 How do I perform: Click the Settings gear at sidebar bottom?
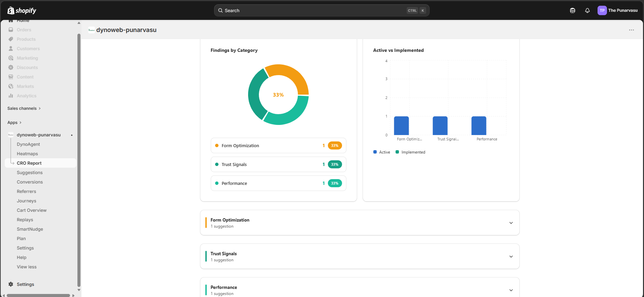coord(11,284)
